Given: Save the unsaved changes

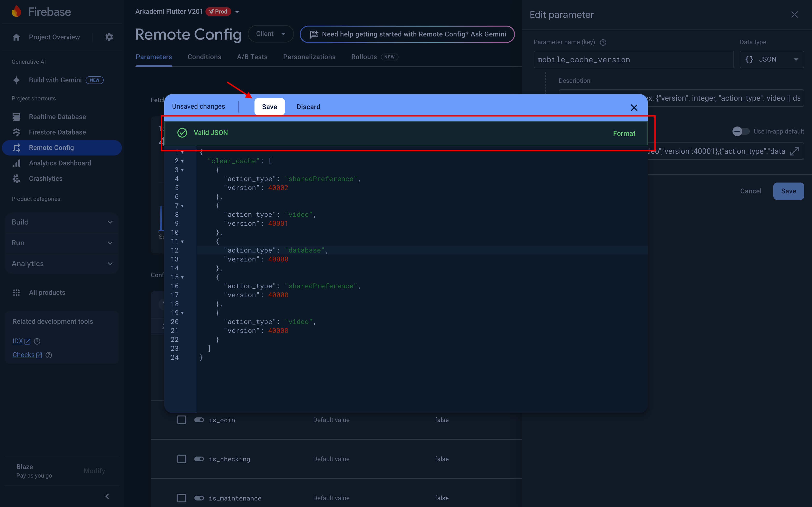Looking at the screenshot, I should tap(269, 106).
